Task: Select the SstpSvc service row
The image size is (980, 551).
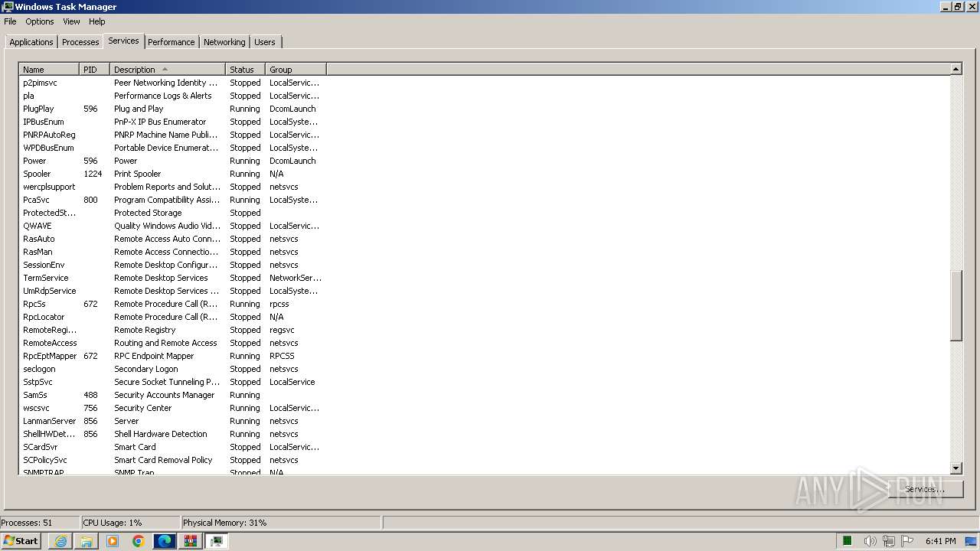Action: click(x=173, y=382)
